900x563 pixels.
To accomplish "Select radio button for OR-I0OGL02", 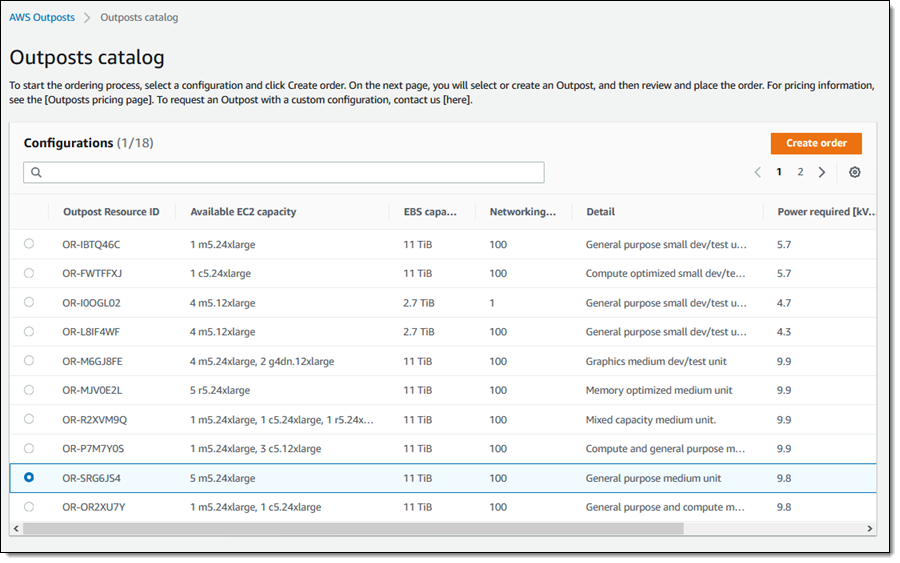I will (x=29, y=302).
